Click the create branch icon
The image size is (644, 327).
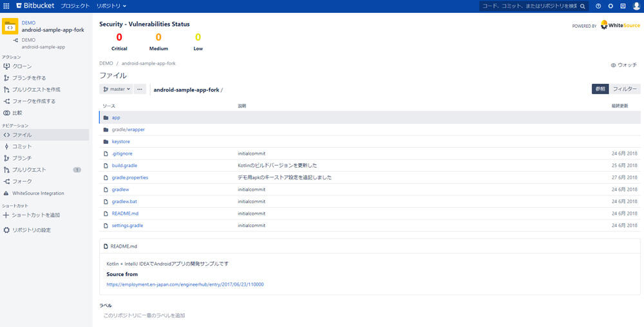(x=6, y=78)
